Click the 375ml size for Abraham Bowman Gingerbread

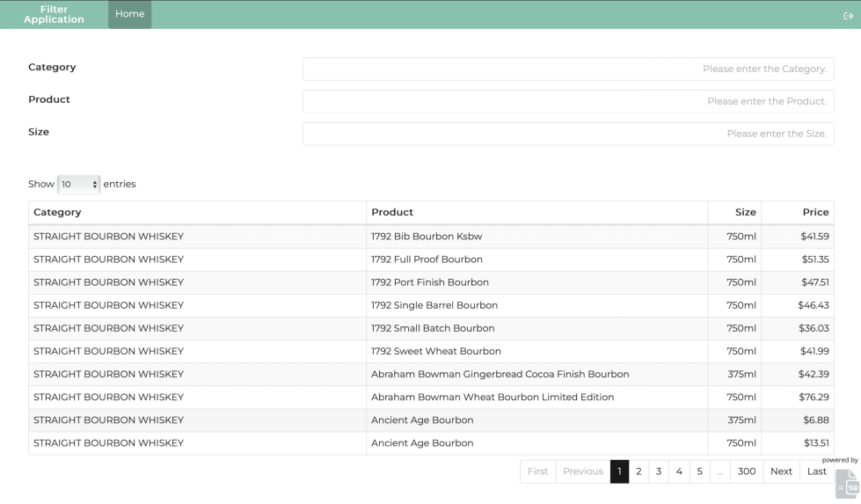tap(734, 375)
